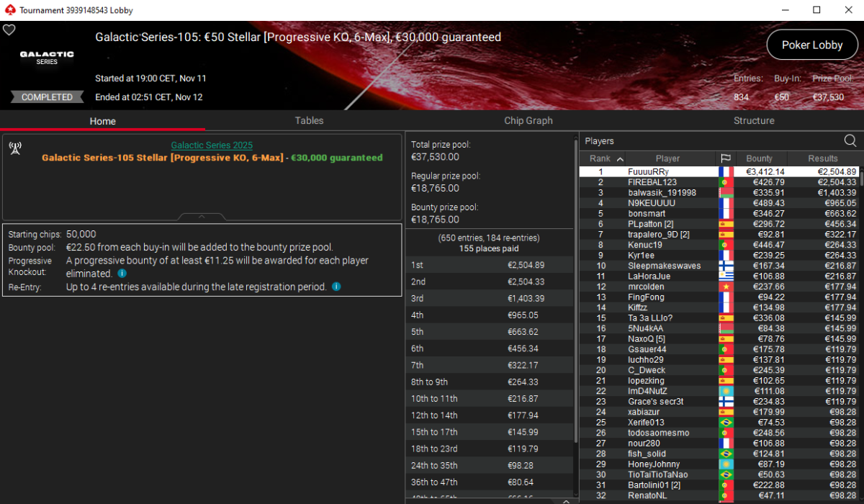Screen dimensions: 864x504
Task: Click the broadcast antenna icon in info panel
Action: pyautogui.click(x=14, y=148)
